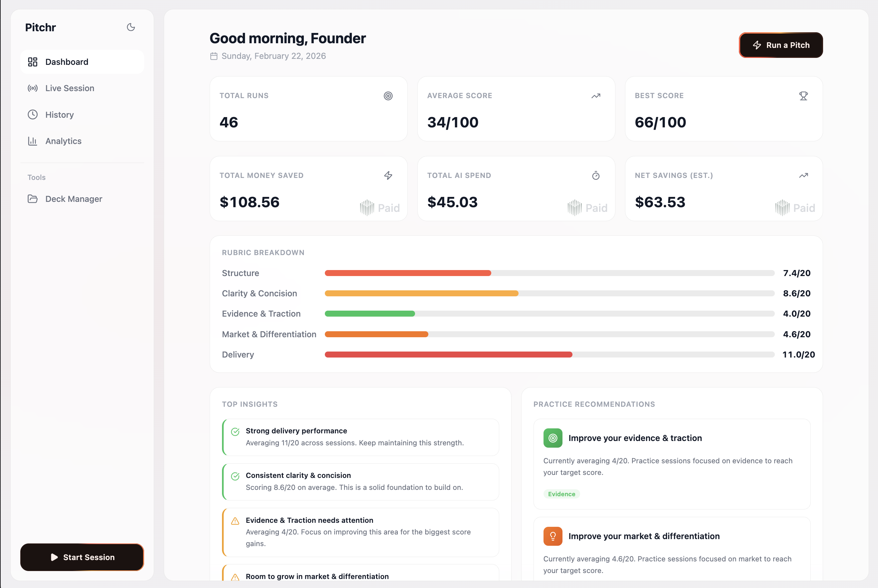Click orange lightbulb icon for market recommendation
878x588 pixels.
(x=552, y=536)
